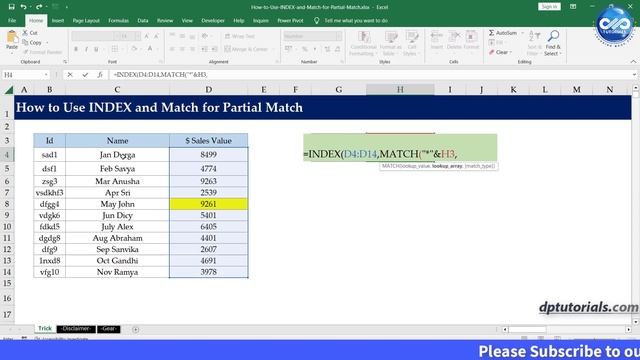Click the Format as Table icon
The image size is (640, 360).
tap(391, 37)
